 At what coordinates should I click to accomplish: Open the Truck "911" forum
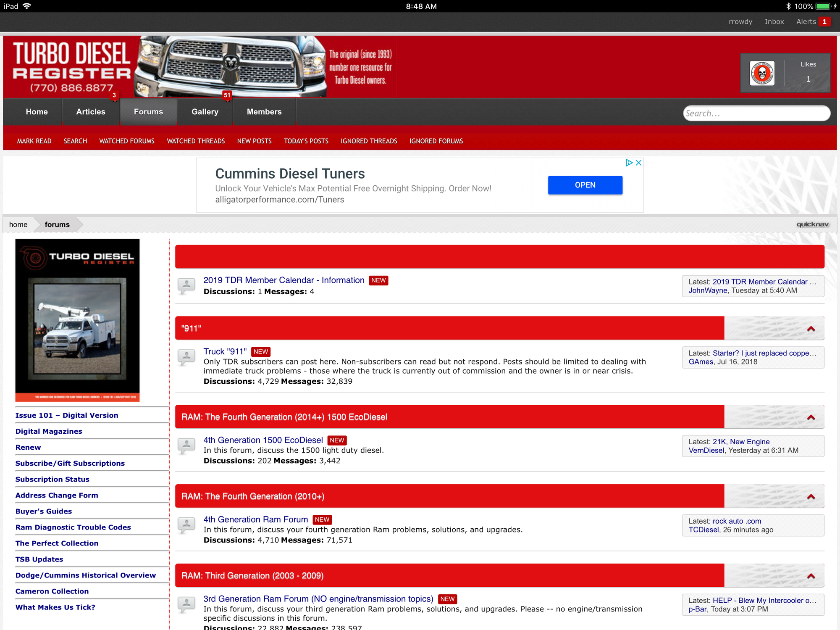pos(225,351)
